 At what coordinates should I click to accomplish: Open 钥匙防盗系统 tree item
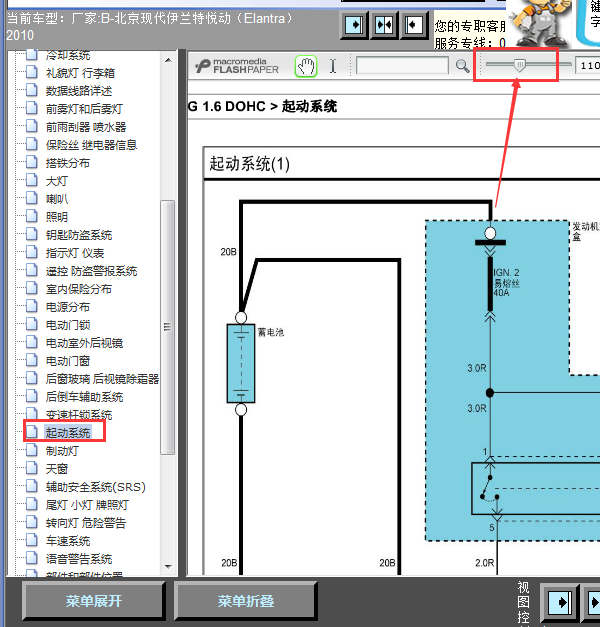79,235
